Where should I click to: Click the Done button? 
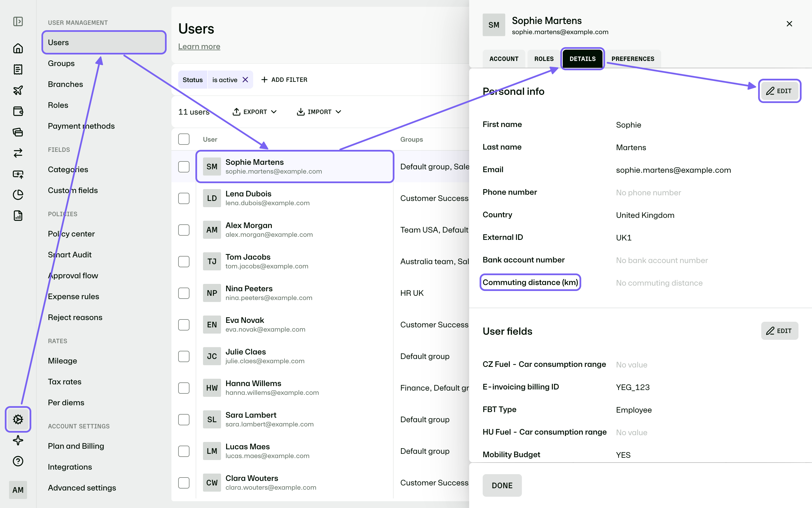(x=502, y=485)
